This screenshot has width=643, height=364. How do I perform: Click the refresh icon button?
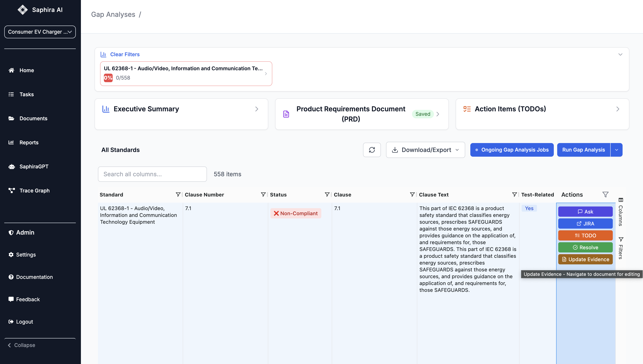372,150
